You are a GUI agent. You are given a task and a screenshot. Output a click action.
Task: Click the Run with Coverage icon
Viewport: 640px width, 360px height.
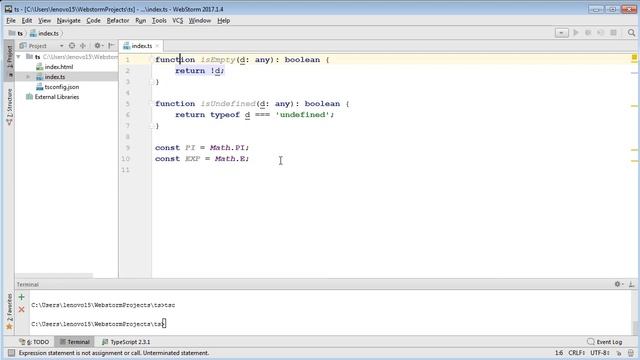(600, 33)
